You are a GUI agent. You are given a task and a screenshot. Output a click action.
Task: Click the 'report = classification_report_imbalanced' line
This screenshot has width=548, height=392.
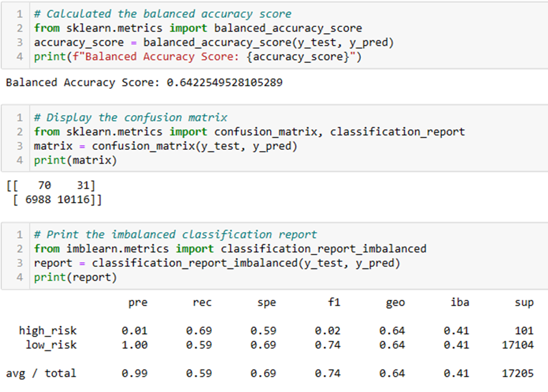(x=217, y=263)
